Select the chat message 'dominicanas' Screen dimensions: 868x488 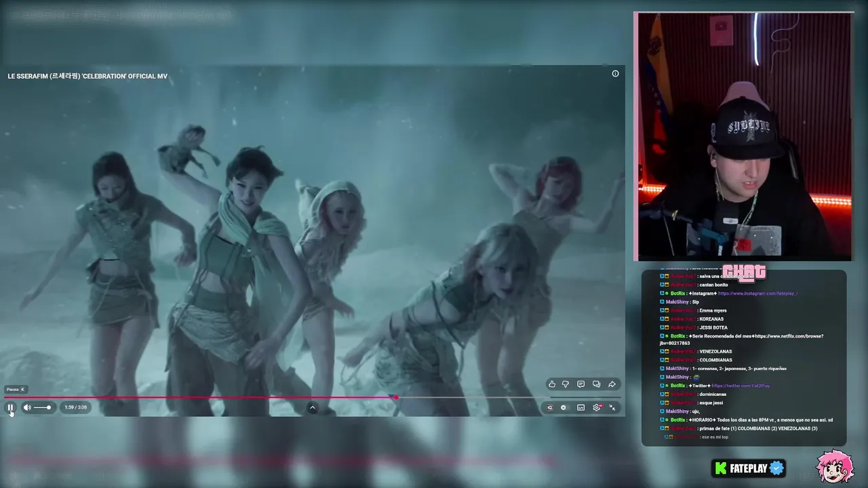click(713, 394)
